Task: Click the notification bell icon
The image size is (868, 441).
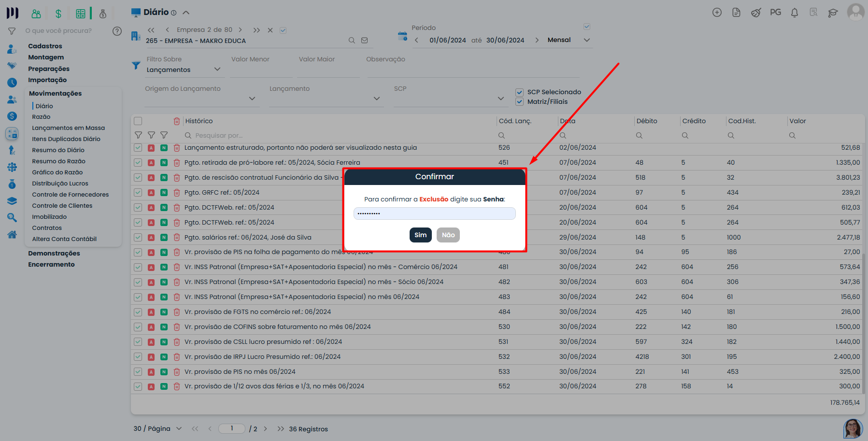Action: tap(794, 13)
